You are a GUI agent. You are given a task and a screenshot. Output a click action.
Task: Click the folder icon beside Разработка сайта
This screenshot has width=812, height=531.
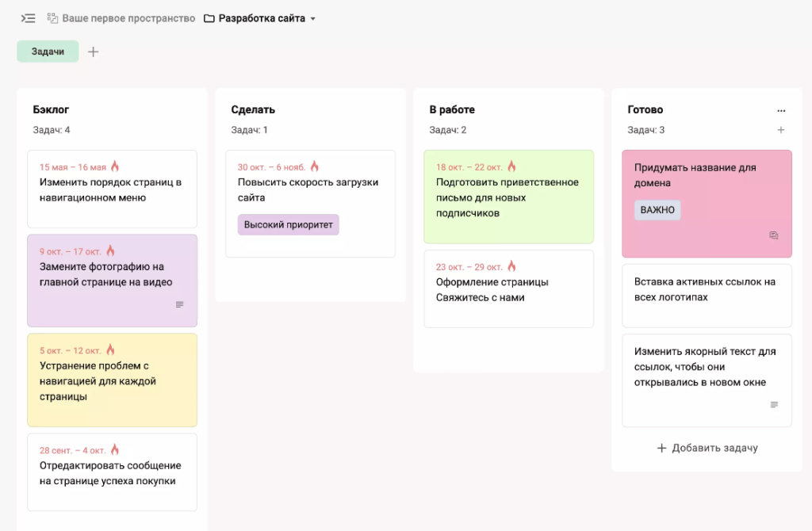[209, 18]
